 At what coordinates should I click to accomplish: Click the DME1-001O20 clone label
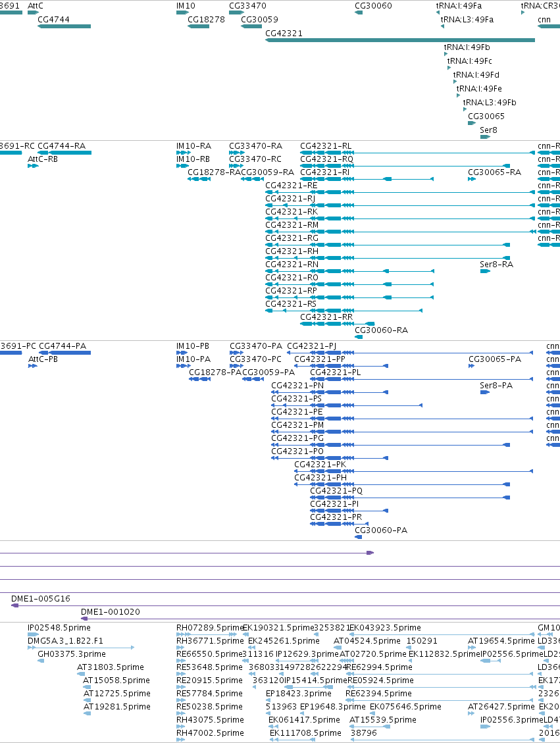(x=111, y=612)
